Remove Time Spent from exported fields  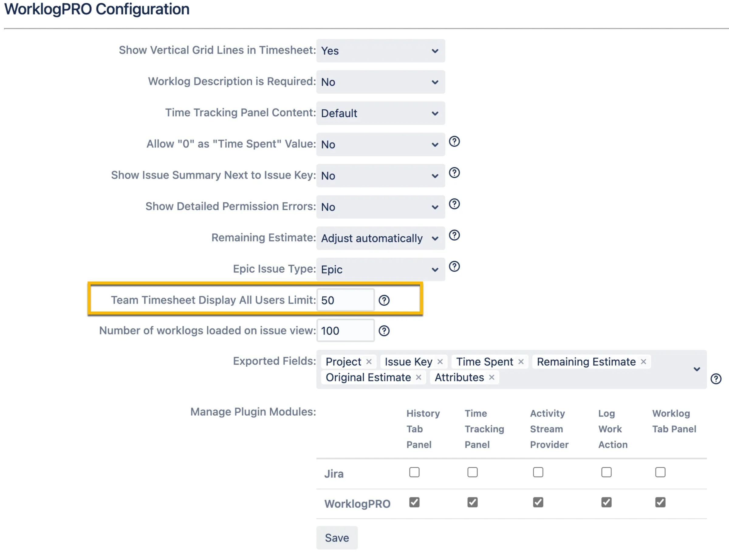[521, 362]
